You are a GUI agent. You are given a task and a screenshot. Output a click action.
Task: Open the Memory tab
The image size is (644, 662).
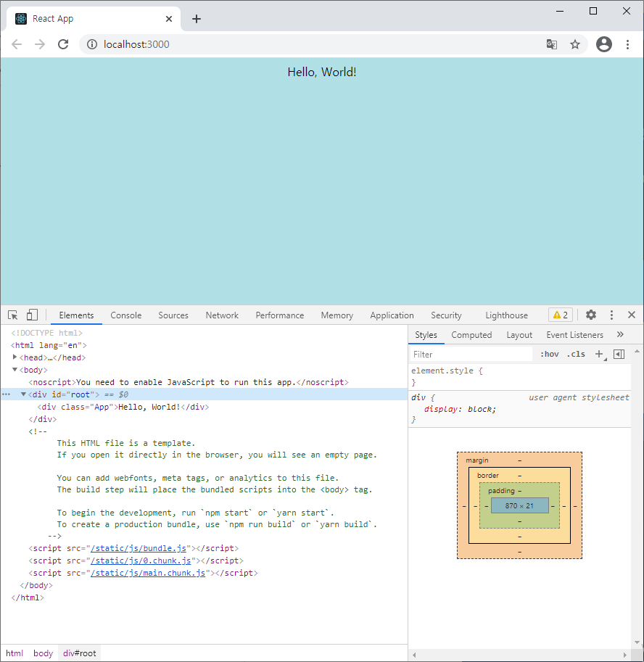click(337, 315)
